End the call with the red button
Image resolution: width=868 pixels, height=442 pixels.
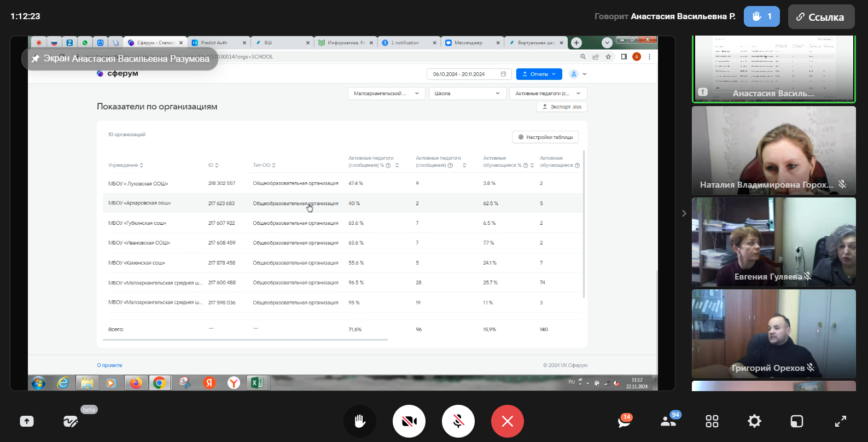pyautogui.click(x=507, y=421)
